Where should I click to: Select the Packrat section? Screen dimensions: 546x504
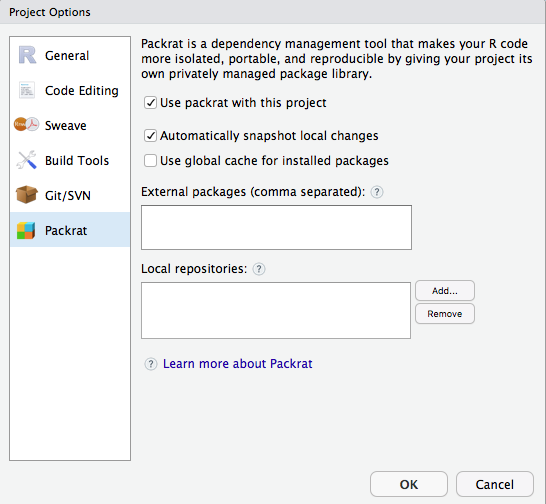point(70,230)
